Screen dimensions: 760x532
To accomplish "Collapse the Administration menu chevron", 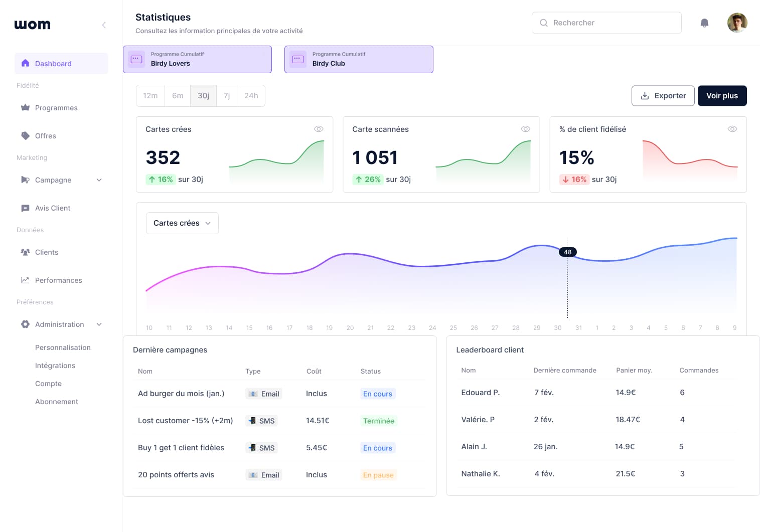I will (x=99, y=324).
